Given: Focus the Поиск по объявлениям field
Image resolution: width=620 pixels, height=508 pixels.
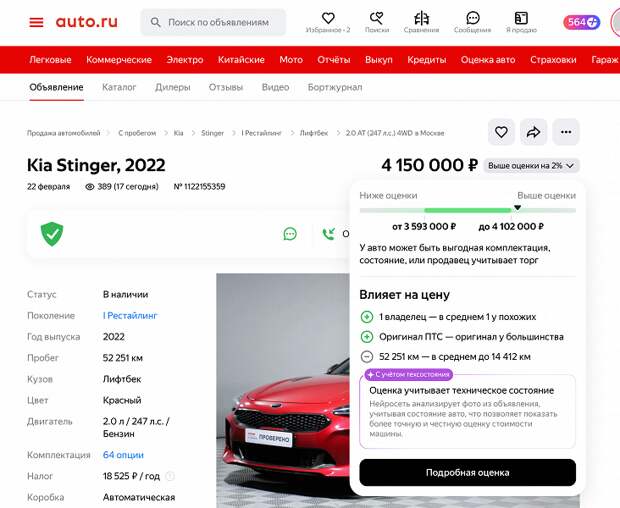Looking at the screenshot, I should [214, 23].
